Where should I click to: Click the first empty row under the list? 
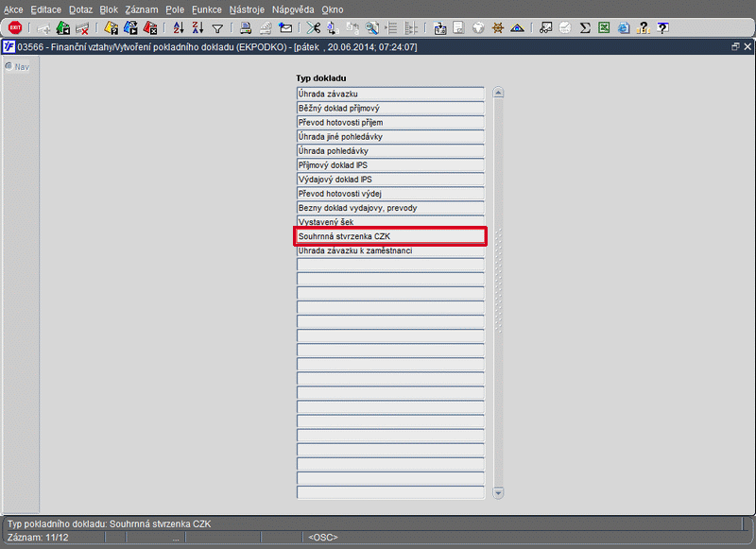390,265
